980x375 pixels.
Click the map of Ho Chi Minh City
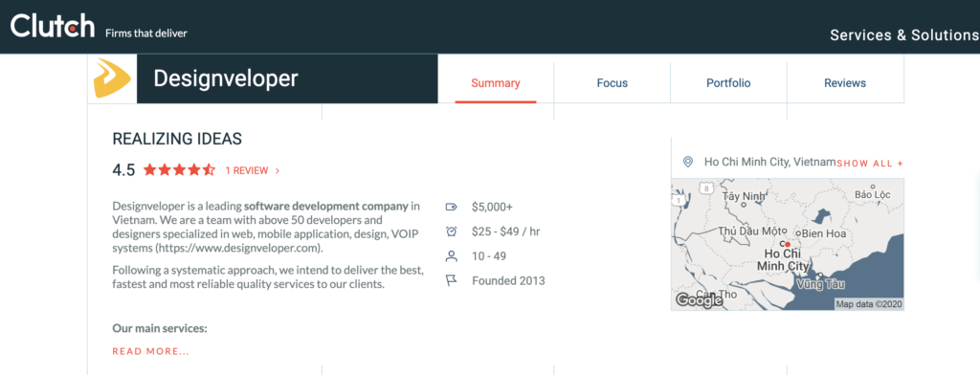pyautogui.click(x=788, y=244)
